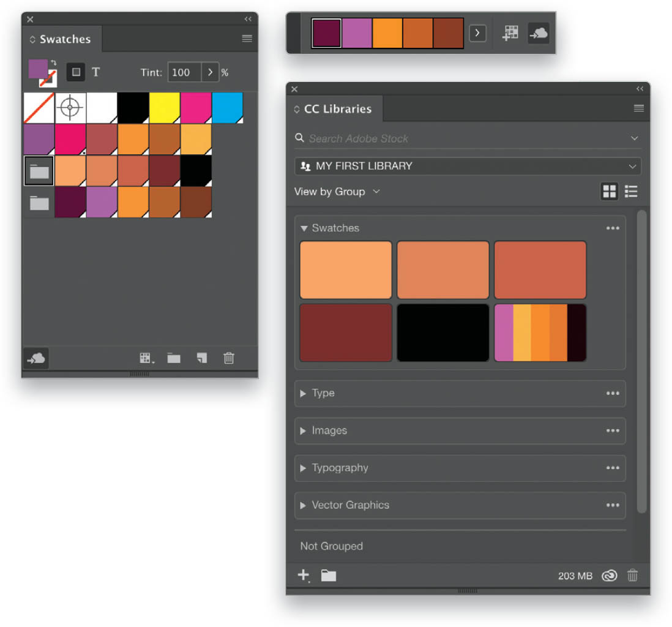This screenshot has height=627, width=672.
Task: Click the 203 MB storage label
Action: pos(575,576)
